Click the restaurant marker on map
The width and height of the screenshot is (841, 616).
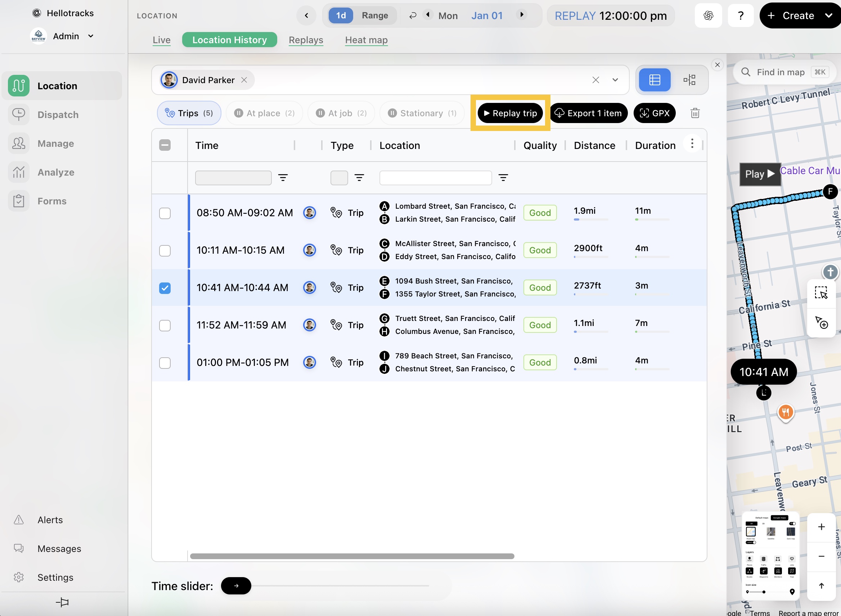786,412
